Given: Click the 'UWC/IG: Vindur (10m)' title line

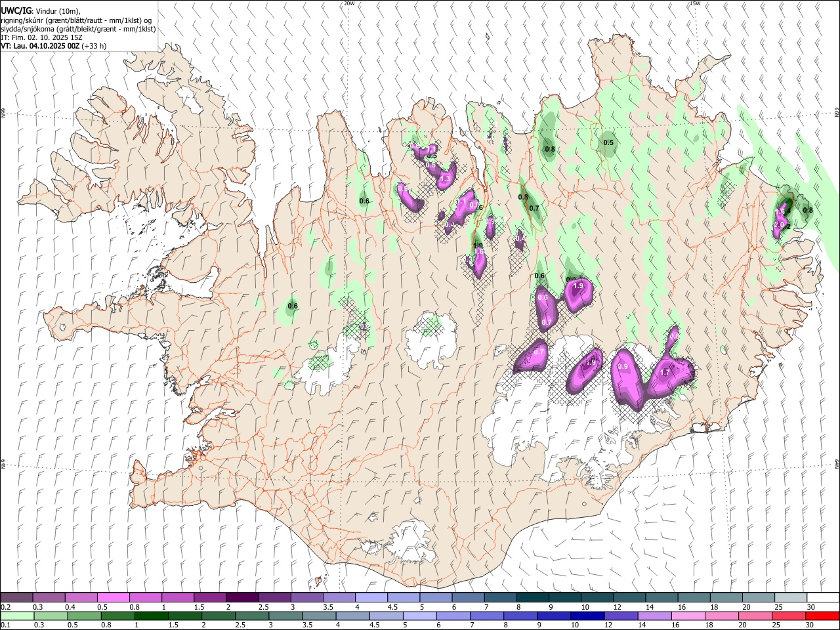Looking at the screenshot, I should coord(40,10).
